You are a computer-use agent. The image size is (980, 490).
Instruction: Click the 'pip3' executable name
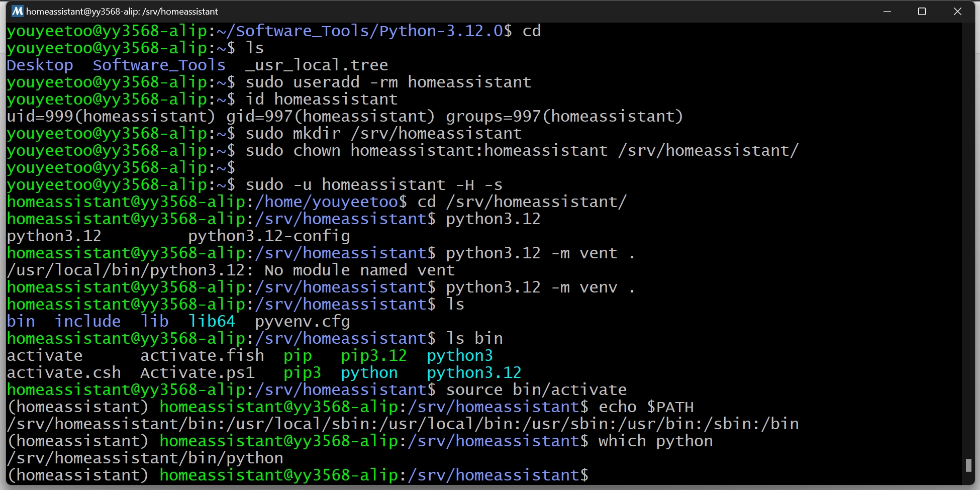click(x=302, y=372)
